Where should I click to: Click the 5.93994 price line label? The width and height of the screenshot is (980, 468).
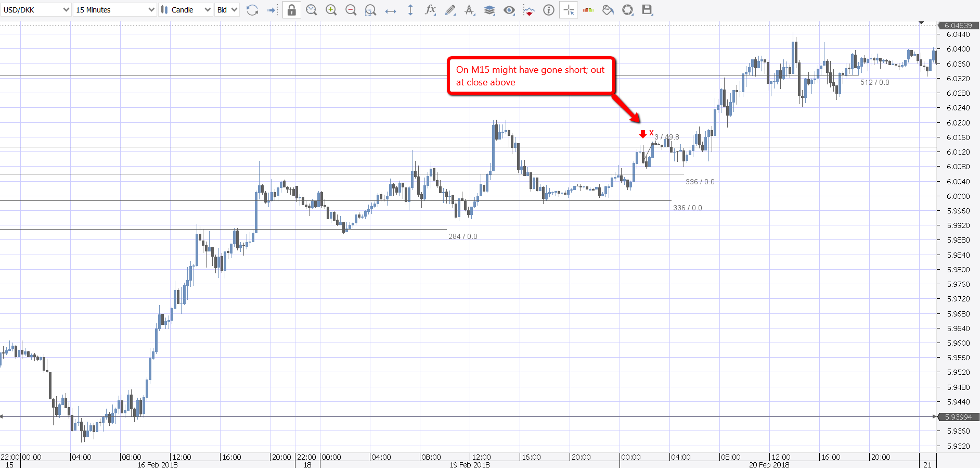(958, 417)
